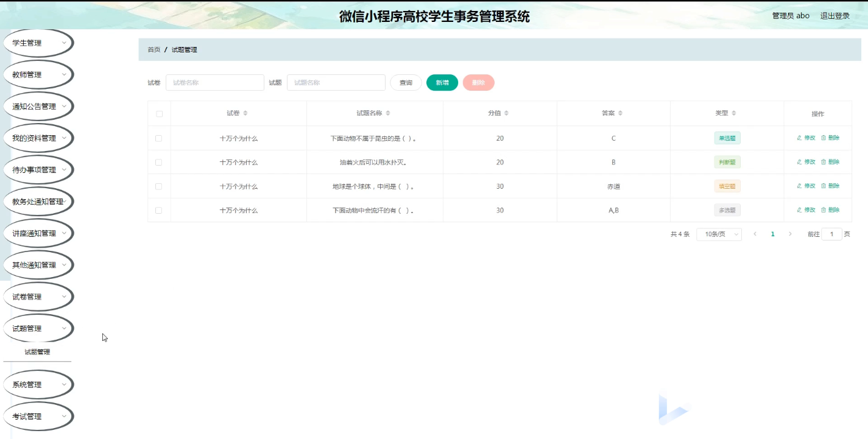
Task: Click 首页 breadcrumb link
Action: (154, 50)
